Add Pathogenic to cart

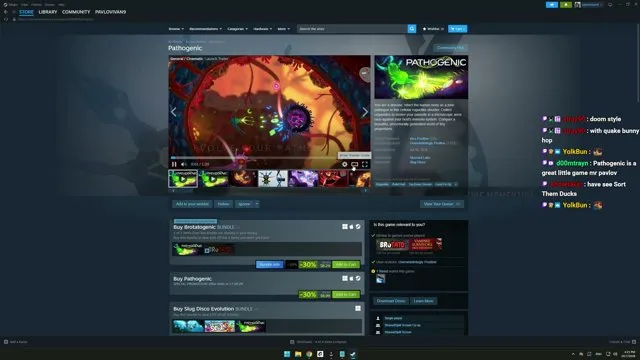click(346, 294)
